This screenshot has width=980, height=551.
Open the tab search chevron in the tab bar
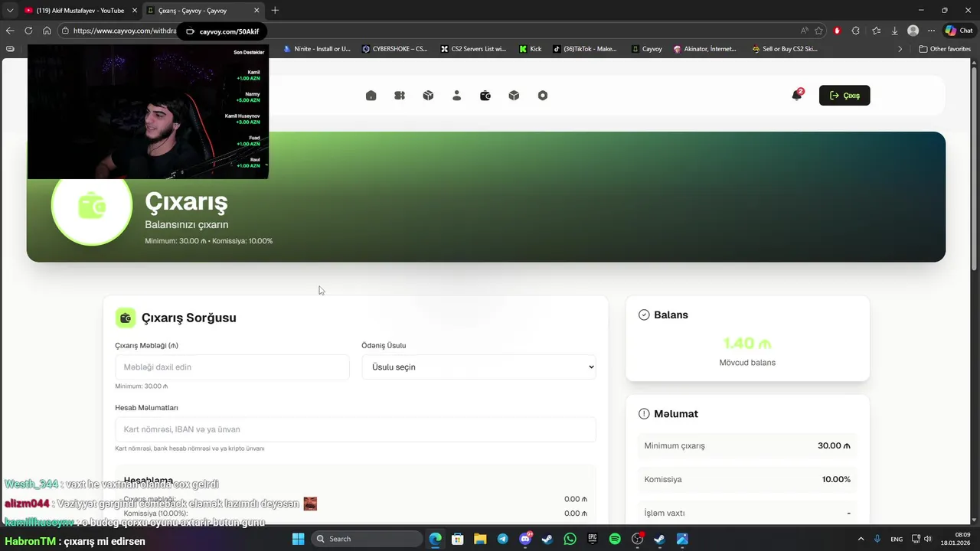tap(10, 11)
